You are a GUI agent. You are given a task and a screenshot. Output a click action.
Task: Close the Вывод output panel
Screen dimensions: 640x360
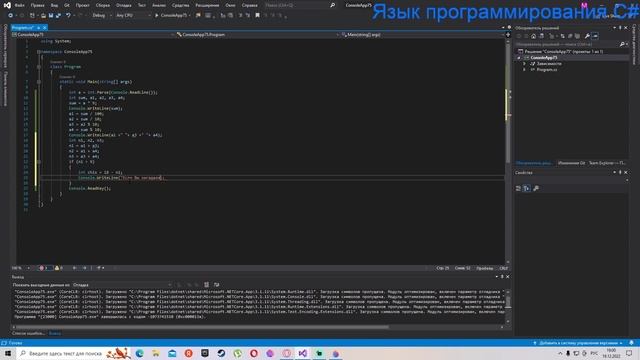pos(507,277)
